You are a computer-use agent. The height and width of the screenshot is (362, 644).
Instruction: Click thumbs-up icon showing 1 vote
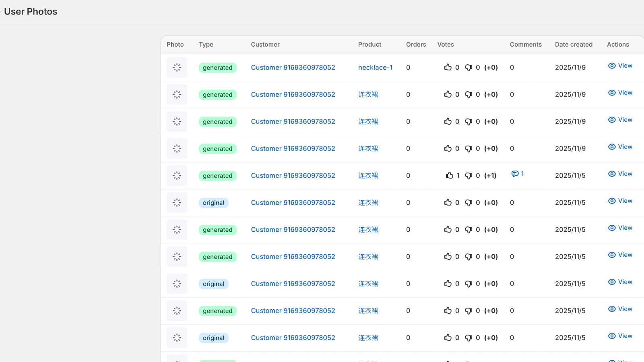coord(449,175)
